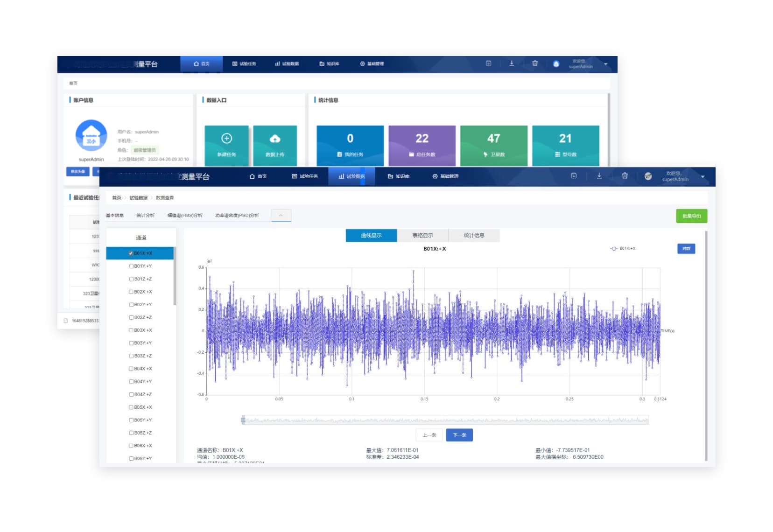Click the chart zoom range slider handle
The height and width of the screenshot is (532, 773).
[243, 420]
